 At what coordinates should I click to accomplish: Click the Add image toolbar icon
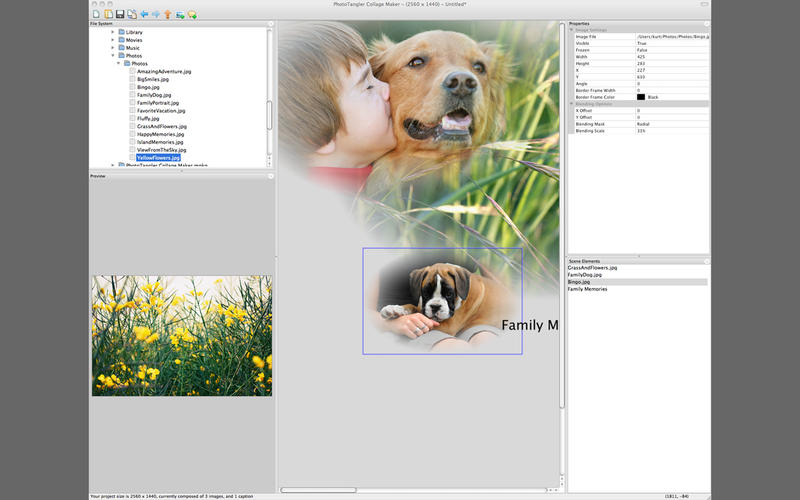click(x=180, y=14)
